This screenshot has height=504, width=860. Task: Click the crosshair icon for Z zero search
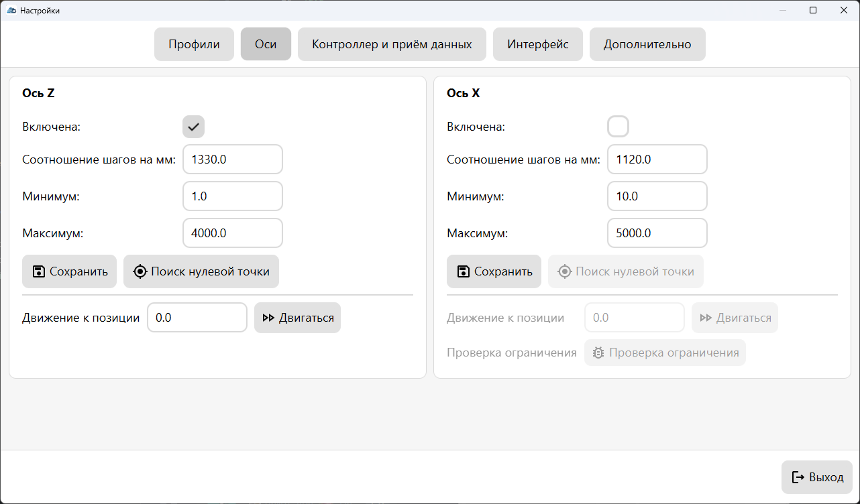click(x=140, y=271)
